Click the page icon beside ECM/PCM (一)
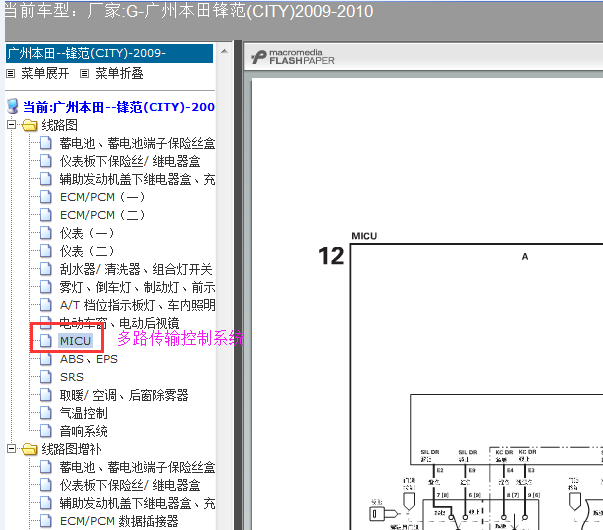The height and width of the screenshot is (530, 603). pos(46,197)
